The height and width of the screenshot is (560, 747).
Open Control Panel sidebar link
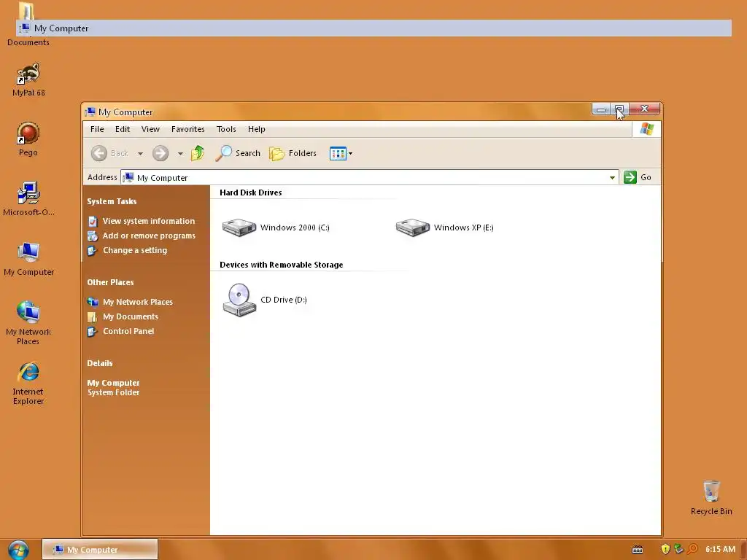[x=128, y=332]
